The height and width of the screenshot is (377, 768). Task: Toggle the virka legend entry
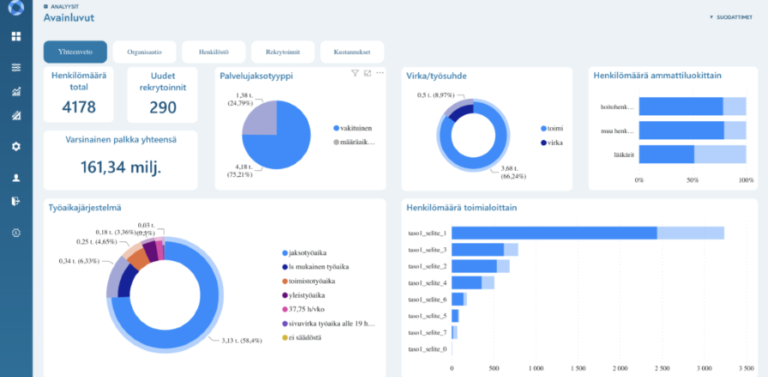(x=552, y=143)
